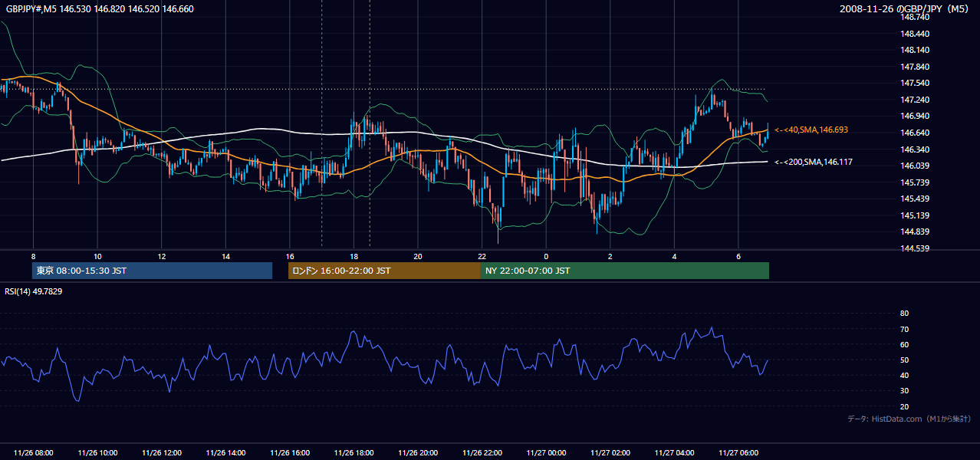
Task: Click hour label 18 under price chart
Action: click(x=354, y=256)
